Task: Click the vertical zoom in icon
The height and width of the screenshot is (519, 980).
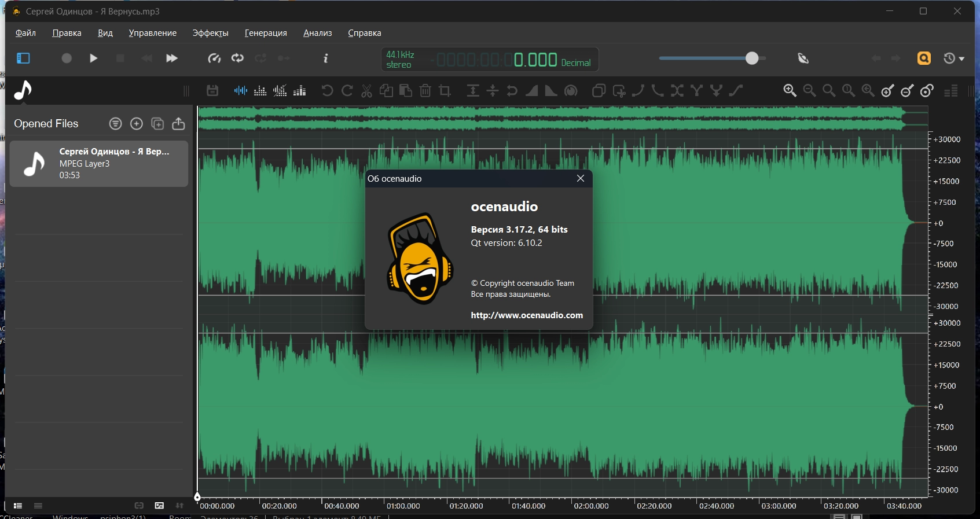Action: coord(887,91)
